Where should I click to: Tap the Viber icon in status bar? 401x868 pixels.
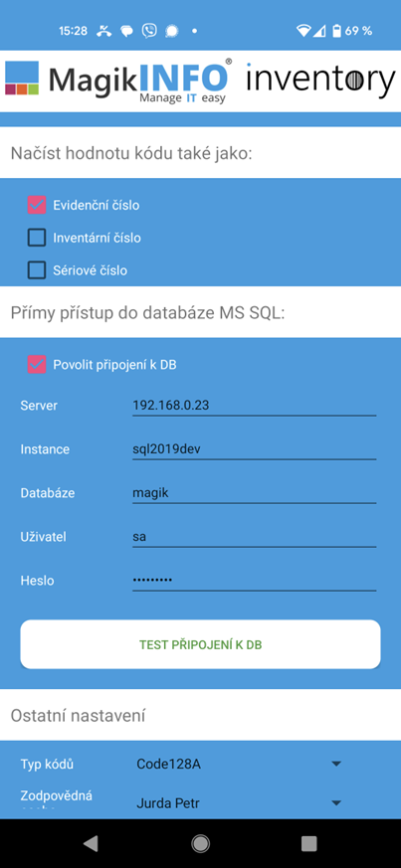tap(149, 31)
